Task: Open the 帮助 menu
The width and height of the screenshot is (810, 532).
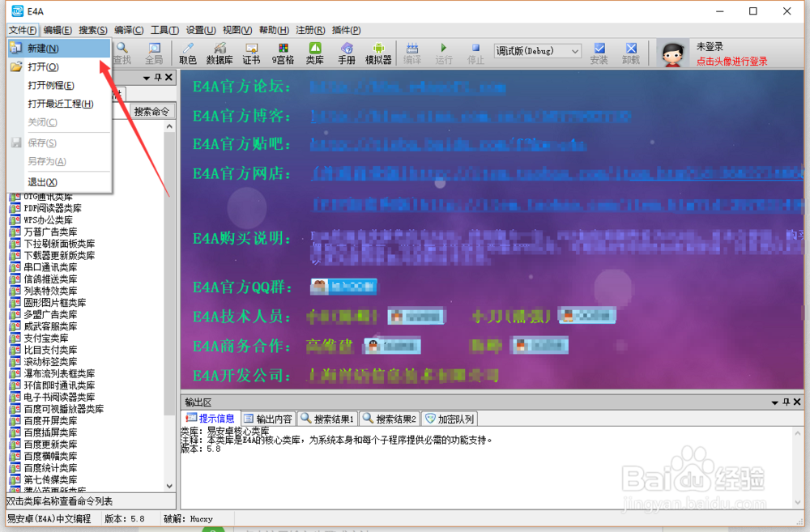Action: click(x=275, y=30)
